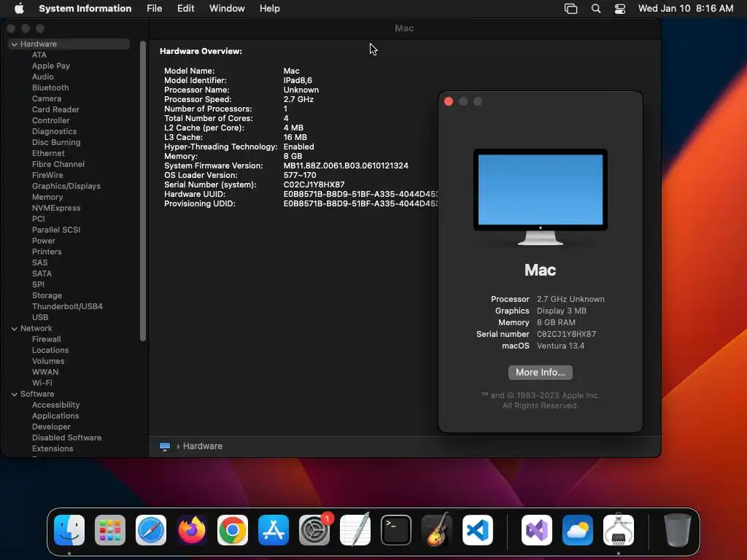Viewport: 747px width, 560px height.
Task: Click the Mac display image in About window
Action: click(x=541, y=197)
